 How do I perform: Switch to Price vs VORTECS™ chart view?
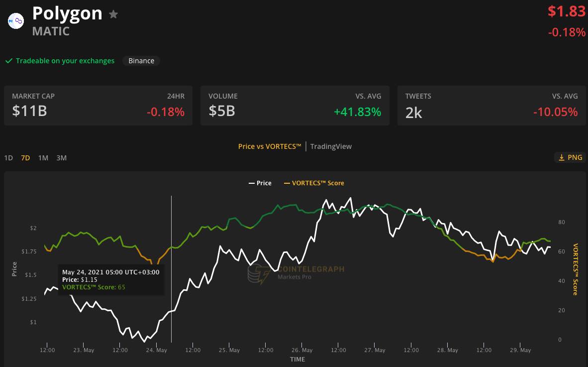(270, 146)
